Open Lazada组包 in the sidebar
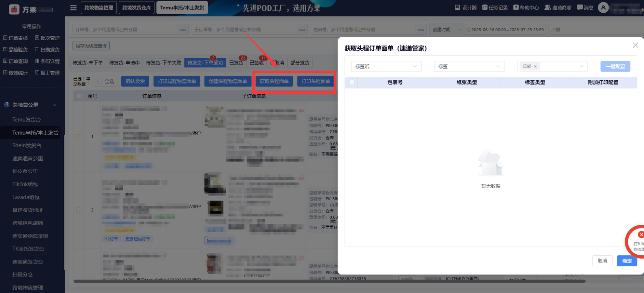644x293 pixels. (x=26, y=197)
